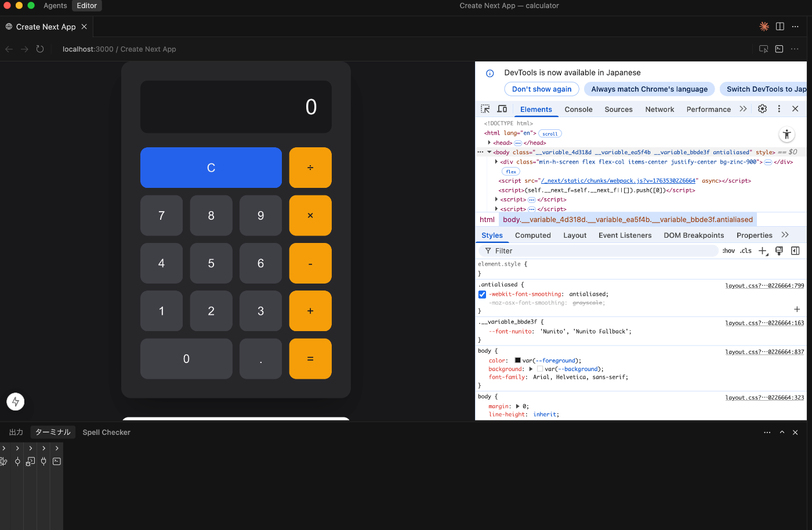The width and height of the screenshot is (812, 530).
Task: Open the bottom panel ellipsis menu
Action: [767, 433]
